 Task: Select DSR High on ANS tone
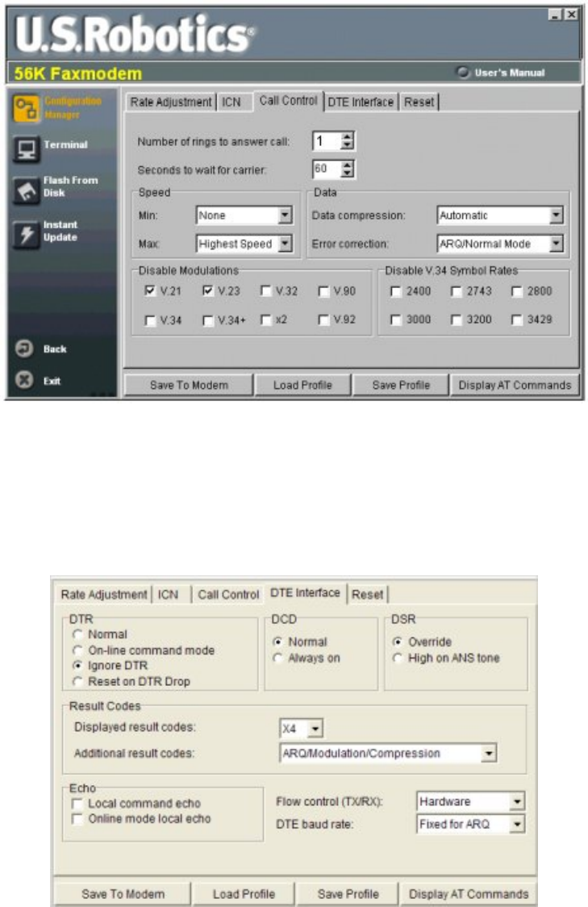(397, 658)
